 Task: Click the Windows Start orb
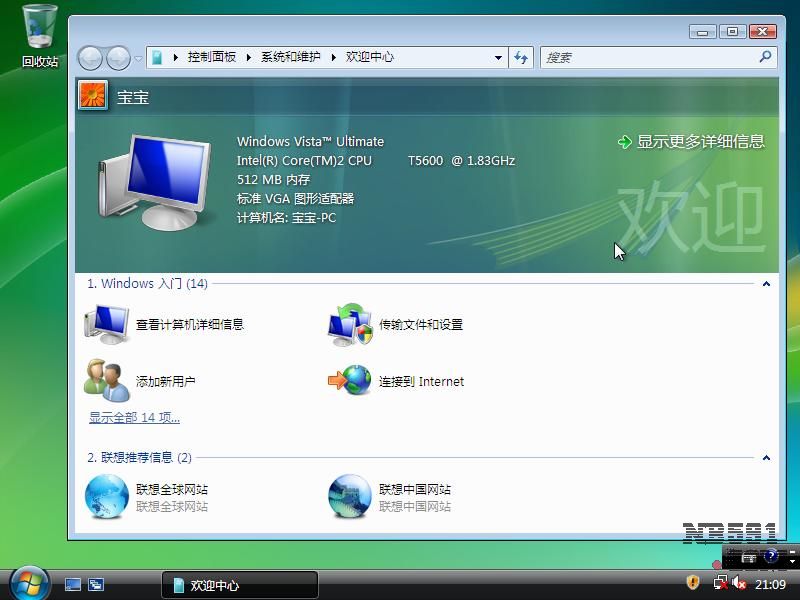pos(29,583)
